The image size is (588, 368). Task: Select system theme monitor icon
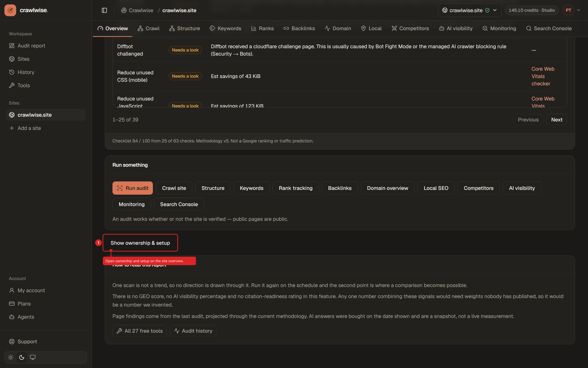(x=33, y=357)
